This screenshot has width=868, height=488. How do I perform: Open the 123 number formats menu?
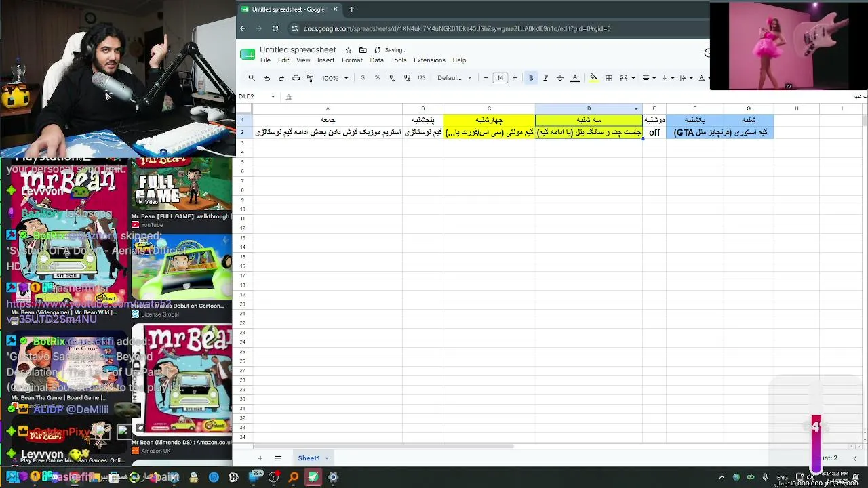[421, 78]
